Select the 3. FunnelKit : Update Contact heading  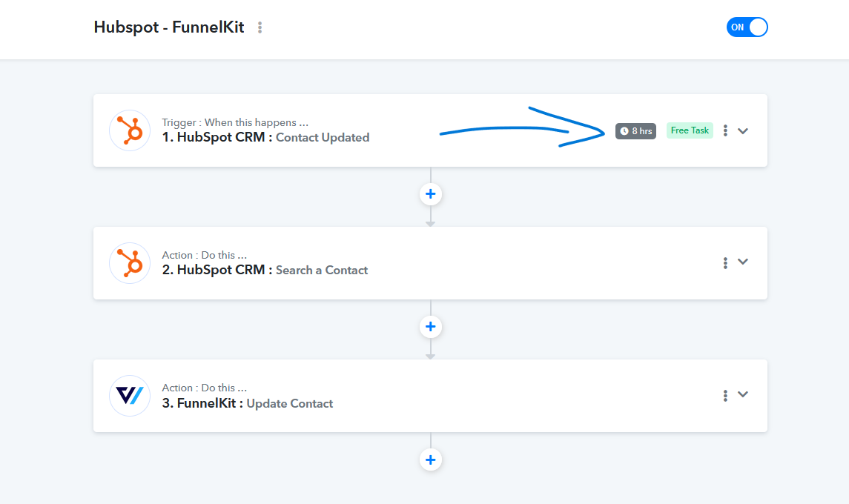click(248, 403)
